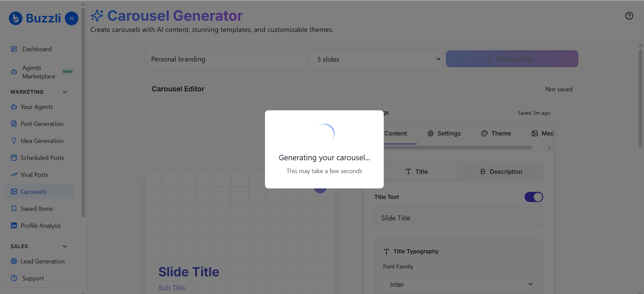This screenshot has height=294, width=644.
Task: Click the Agents Marketplace robot icon
Action: 14,72
